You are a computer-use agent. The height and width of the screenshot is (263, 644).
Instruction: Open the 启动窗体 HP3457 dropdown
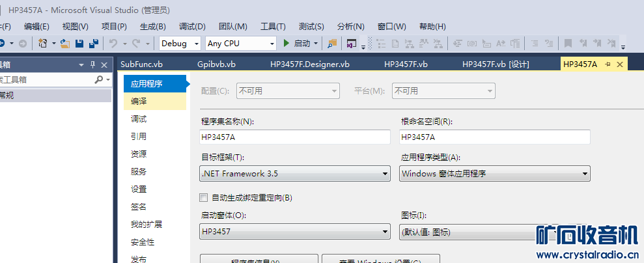pyautogui.click(x=294, y=232)
